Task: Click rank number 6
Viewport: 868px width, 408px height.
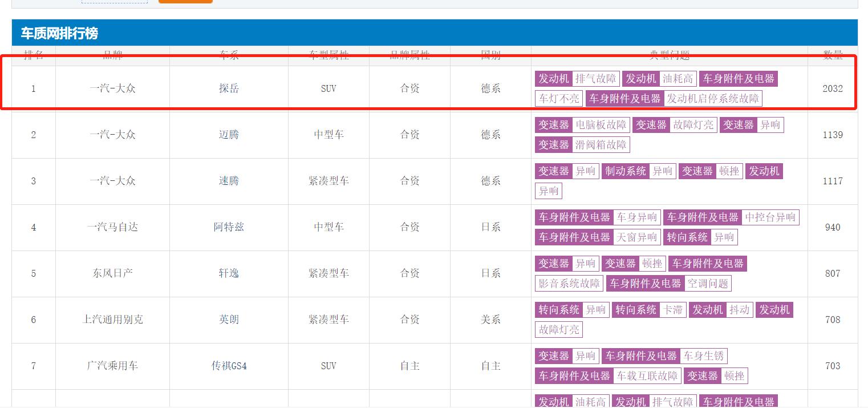Action: [x=33, y=320]
